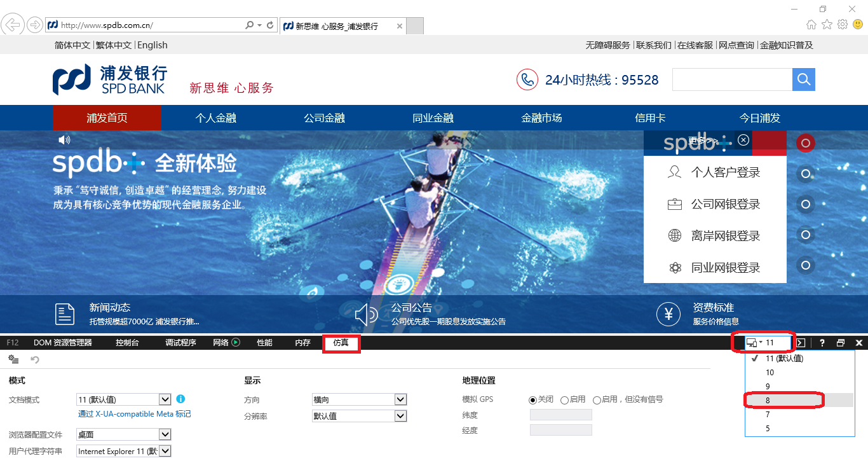This screenshot has width=868, height=463.
Task: Switch to the DOM 资源管理器 tab
Action: (x=63, y=342)
